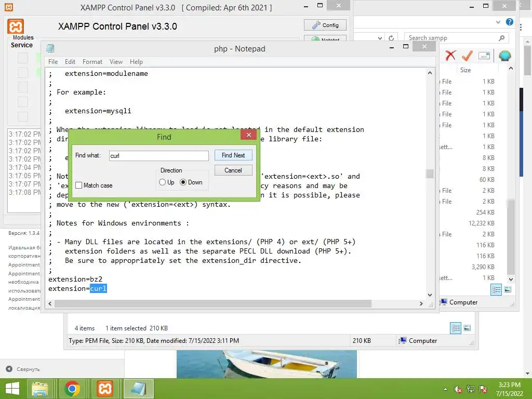The width and height of the screenshot is (532, 399).
Task: Select the 254 KB file size row
Action: (x=485, y=212)
